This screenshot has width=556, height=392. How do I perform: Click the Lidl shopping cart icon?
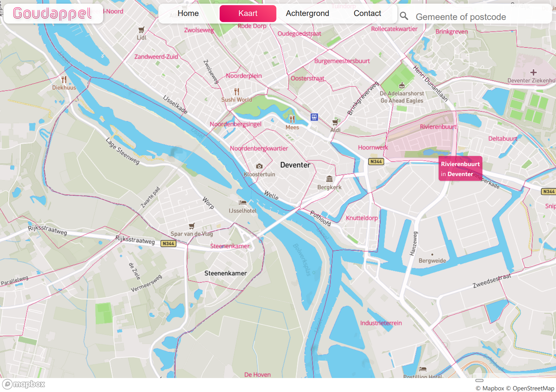click(x=141, y=30)
